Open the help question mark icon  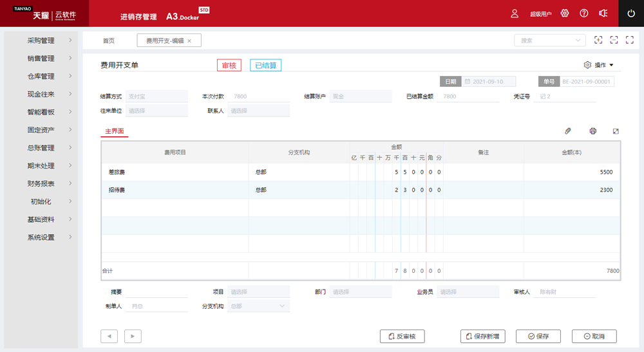[x=584, y=14]
